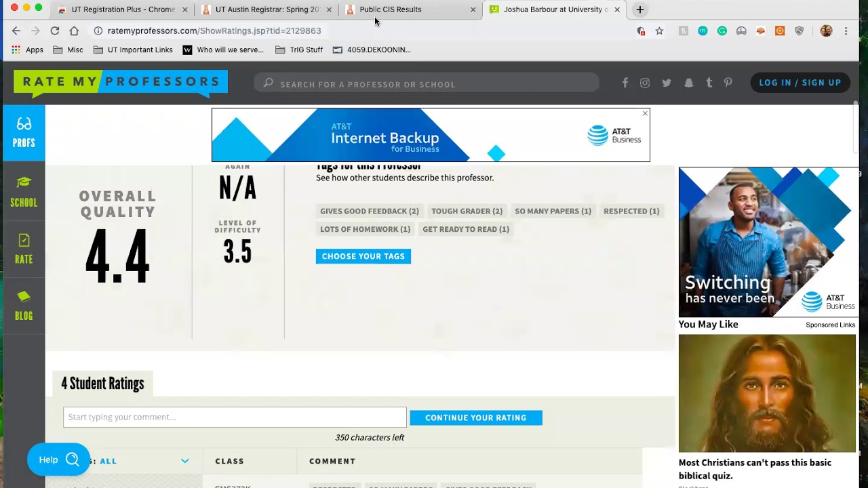Close the UT Registration Plus tab
Image resolution: width=868 pixels, height=488 pixels.
184,9
